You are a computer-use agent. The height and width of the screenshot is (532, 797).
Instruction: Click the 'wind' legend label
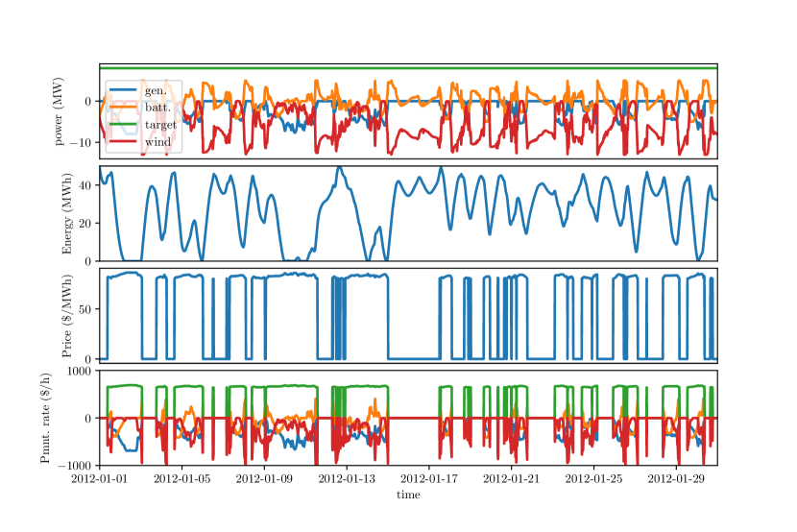coord(158,142)
